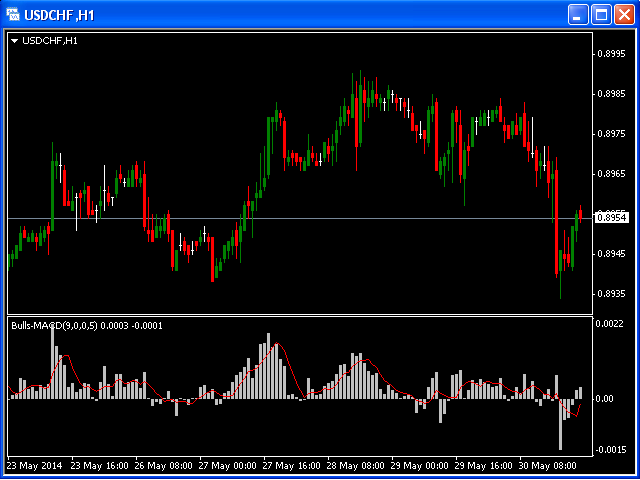The width and height of the screenshot is (640, 480).
Task: Maximize the USDCHF chart window
Action: [x=602, y=15]
